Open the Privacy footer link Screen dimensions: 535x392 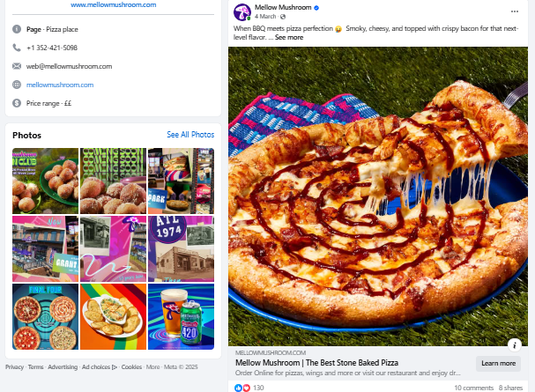point(14,366)
